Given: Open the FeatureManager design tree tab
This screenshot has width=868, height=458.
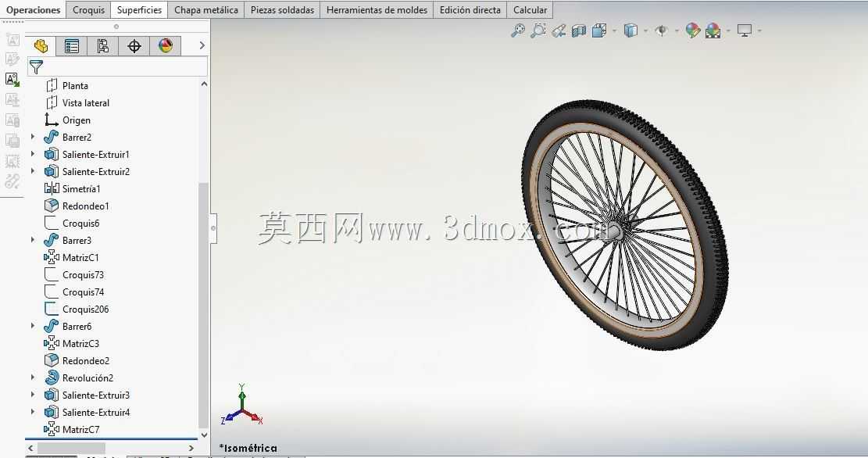Looking at the screenshot, I should (41, 46).
